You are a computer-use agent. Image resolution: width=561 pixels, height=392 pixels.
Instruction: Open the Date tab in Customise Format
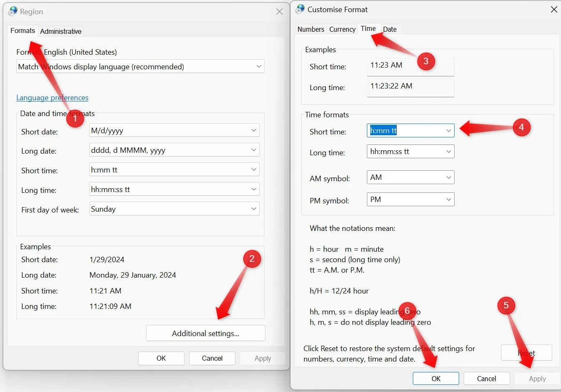(390, 29)
